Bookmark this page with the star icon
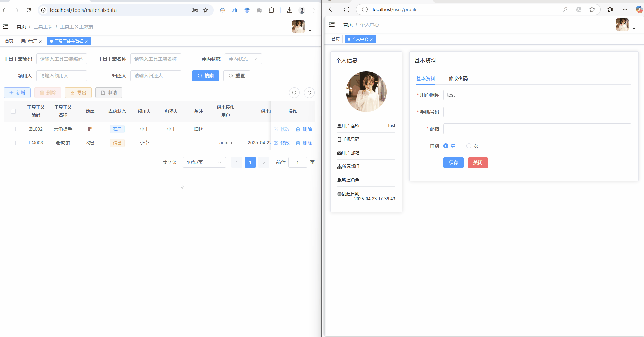 click(206, 10)
